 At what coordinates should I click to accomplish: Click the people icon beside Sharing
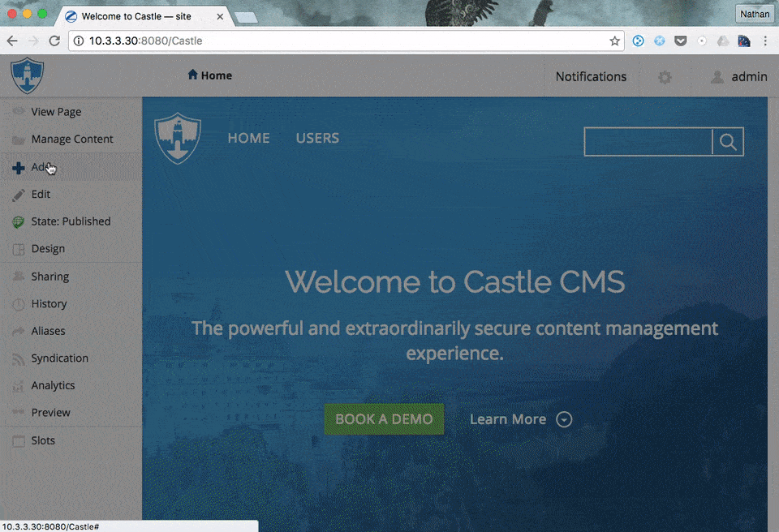point(19,277)
